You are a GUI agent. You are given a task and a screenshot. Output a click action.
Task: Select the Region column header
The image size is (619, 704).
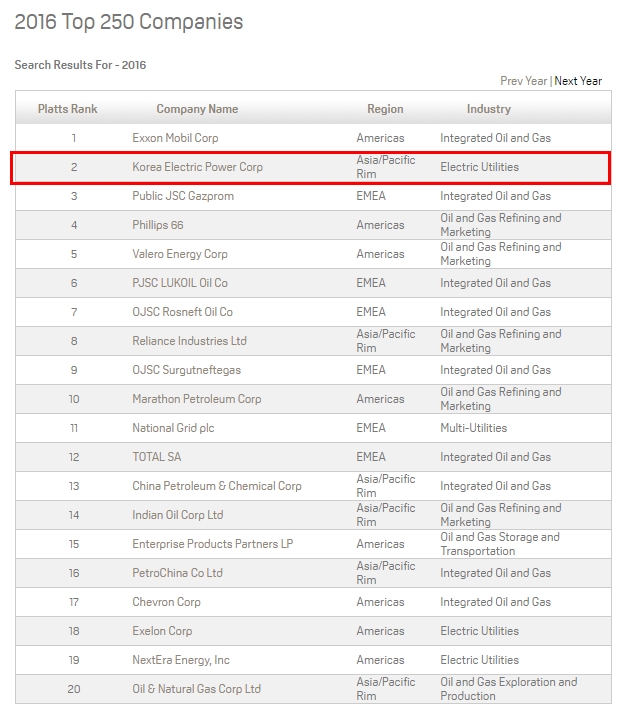[x=385, y=109]
